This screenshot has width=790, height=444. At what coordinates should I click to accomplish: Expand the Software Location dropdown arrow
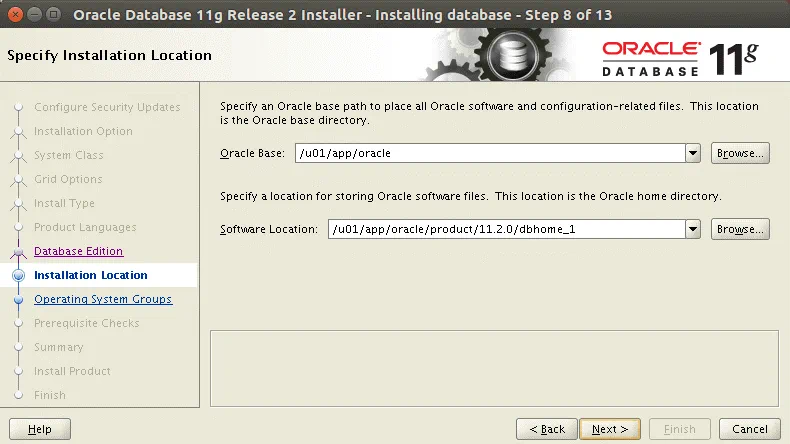(692, 229)
